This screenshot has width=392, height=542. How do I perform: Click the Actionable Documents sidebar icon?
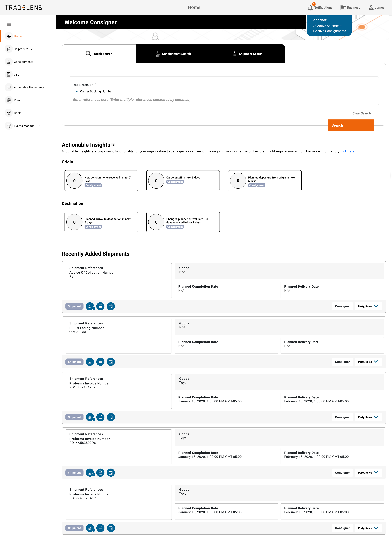9,87
